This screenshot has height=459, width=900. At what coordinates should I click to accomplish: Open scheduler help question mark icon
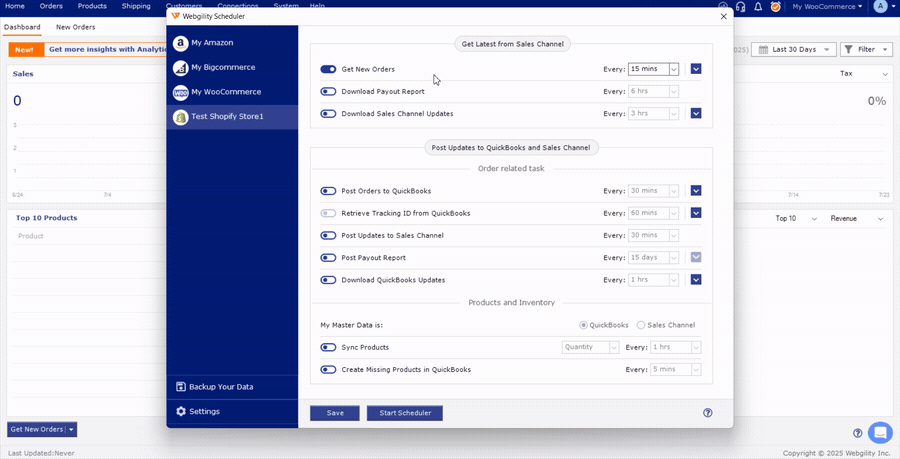click(x=708, y=413)
